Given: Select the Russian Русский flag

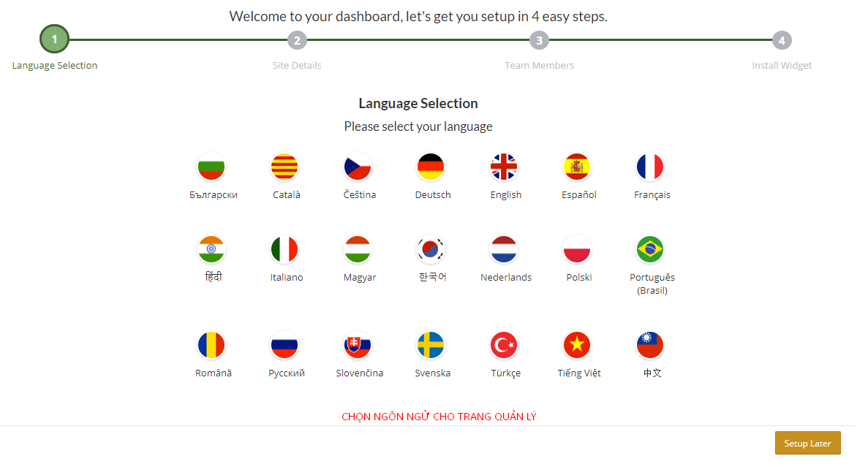Looking at the screenshot, I should pos(284,345).
